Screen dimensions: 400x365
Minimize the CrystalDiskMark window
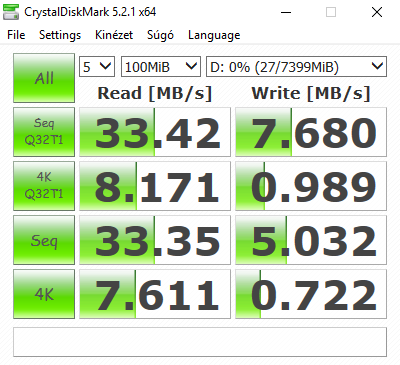(x=286, y=12)
